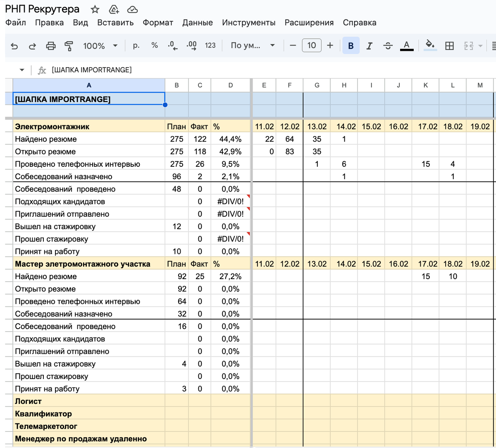Toggle strikethrough formatting

[x=388, y=46]
